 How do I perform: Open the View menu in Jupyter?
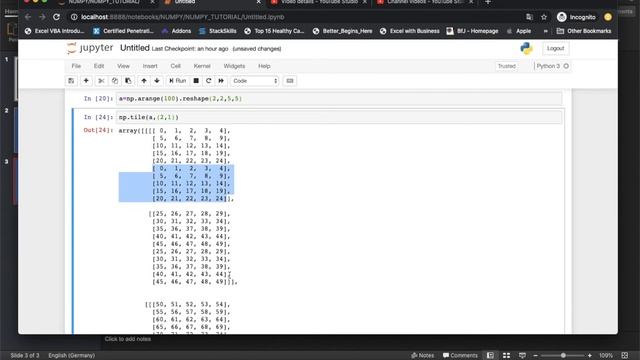(x=123, y=66)
